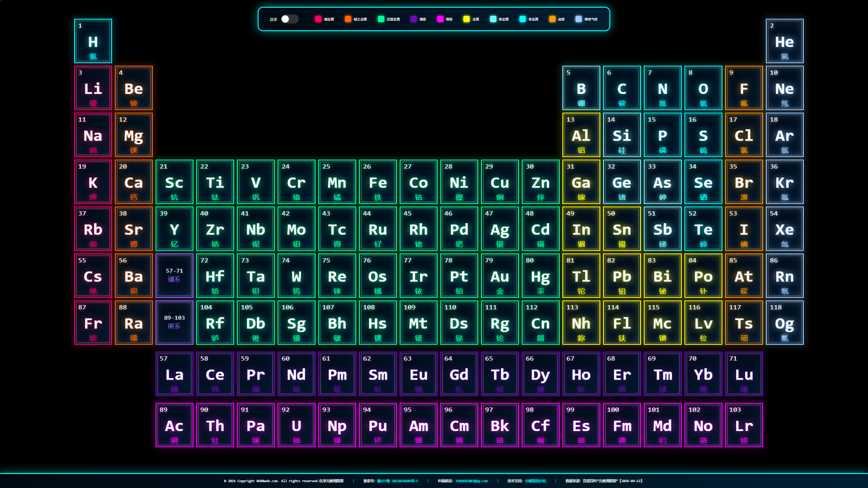The width and height of the screenshot is (868, 488).
Task: Click the Chlorine (Cl) element tile
Action: coord(744,135)
